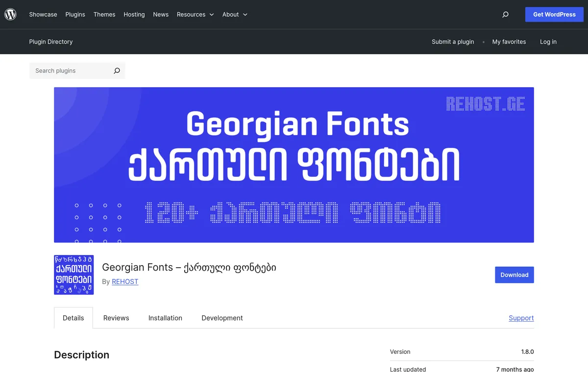Click the Description heading
Image resolution: width=588 pixels, height=372 pixels.
tap(82, 355)
